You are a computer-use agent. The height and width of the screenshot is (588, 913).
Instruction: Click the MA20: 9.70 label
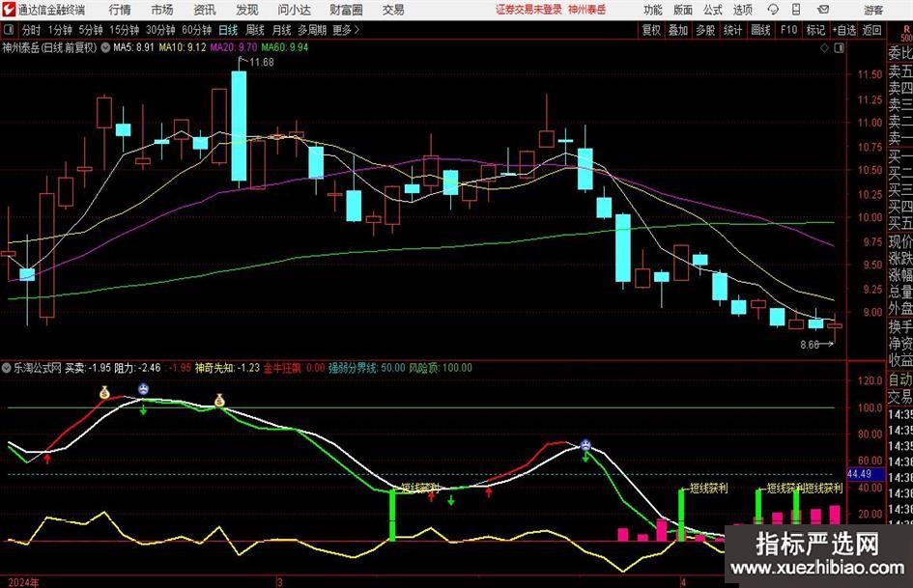click(x=234, y=47)
